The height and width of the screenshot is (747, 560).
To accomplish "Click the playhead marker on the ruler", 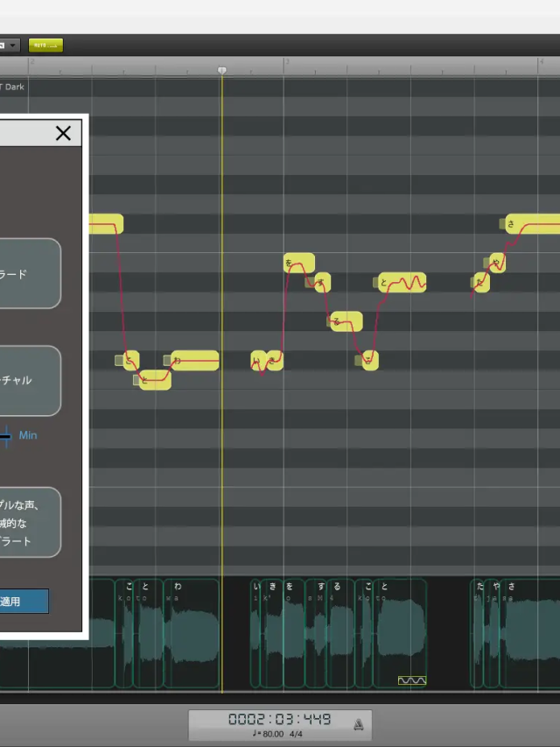I will [221, 70].
